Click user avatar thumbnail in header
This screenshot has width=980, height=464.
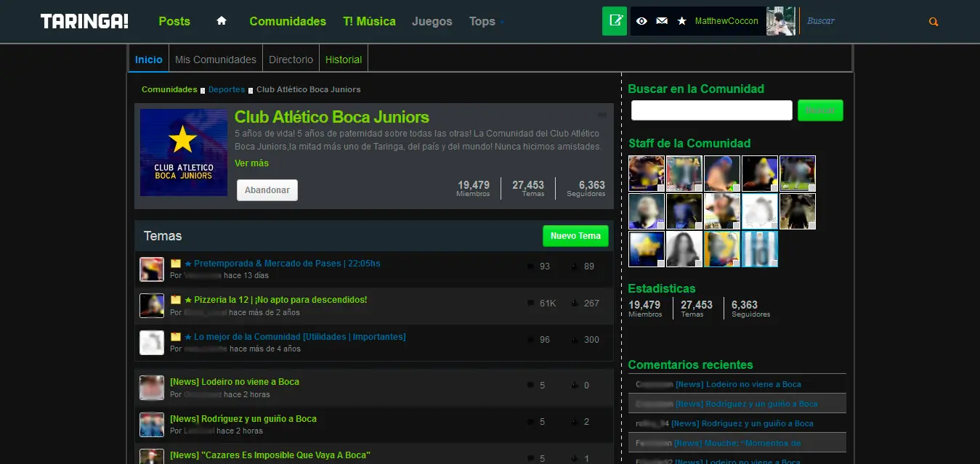[781, 21]
